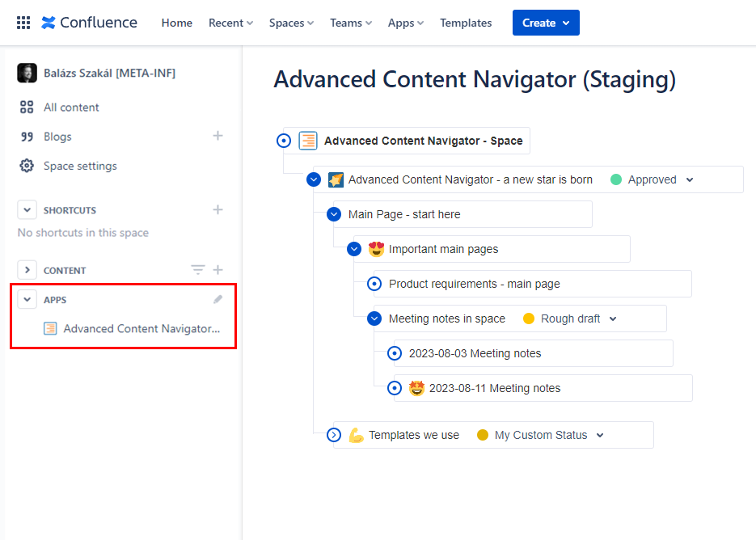756x540 pixels.
Task: Click the Confluence logo
Action: (x=89, y=23)
